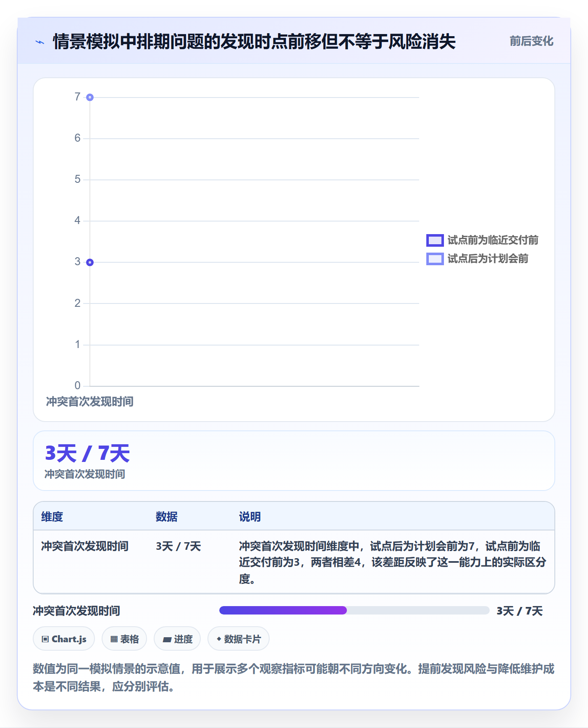The image size is (588, 728).
Task: Click the 维度 table column header
Action: (x=52, y=517)
